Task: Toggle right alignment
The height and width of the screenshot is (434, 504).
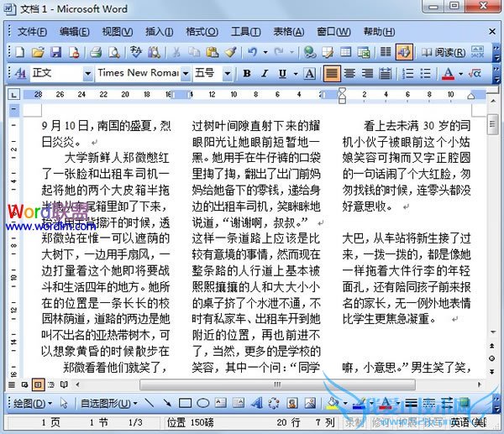Action: click(x=367, y=74)
